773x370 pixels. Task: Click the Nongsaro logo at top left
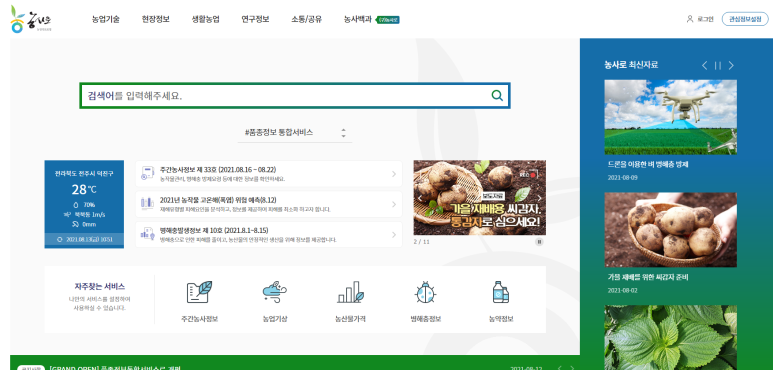coord(31,20)
